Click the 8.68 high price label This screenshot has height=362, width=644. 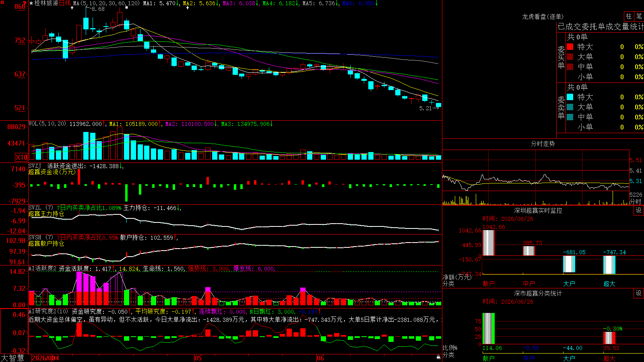[x=98, y=9]
